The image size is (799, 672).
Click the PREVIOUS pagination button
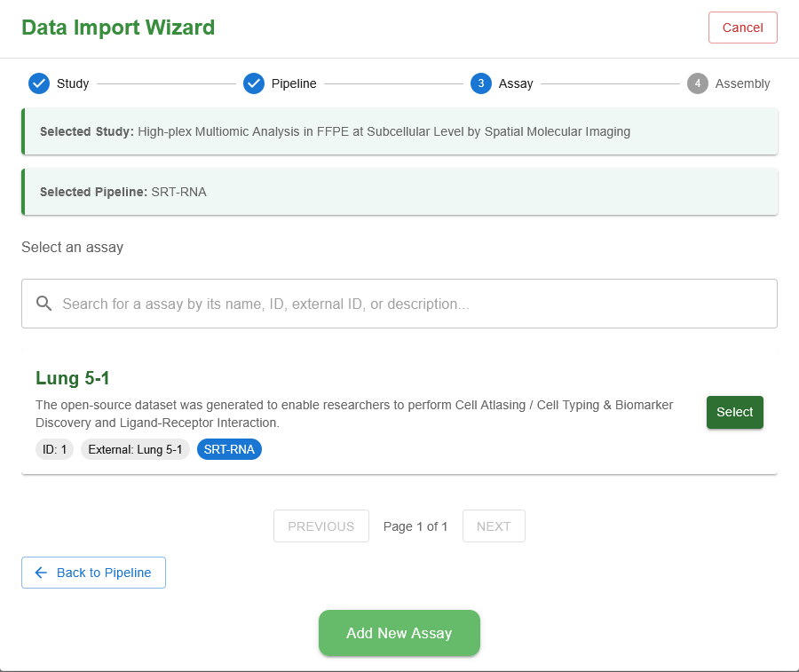pyautogui.click(x=320, y=526)
